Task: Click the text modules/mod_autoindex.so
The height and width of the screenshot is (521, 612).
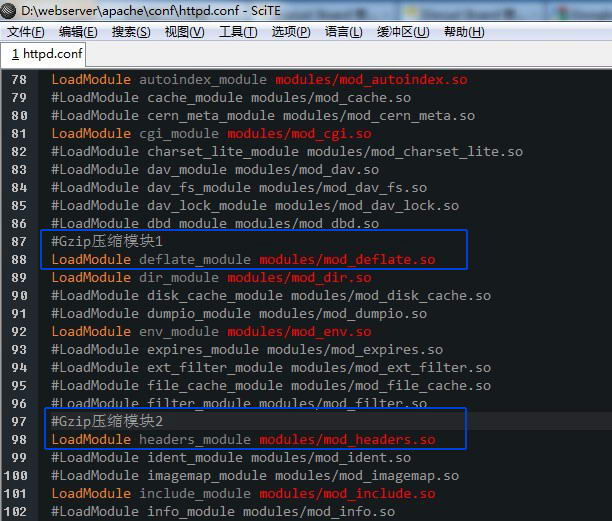Action: [x=372, y=80]
